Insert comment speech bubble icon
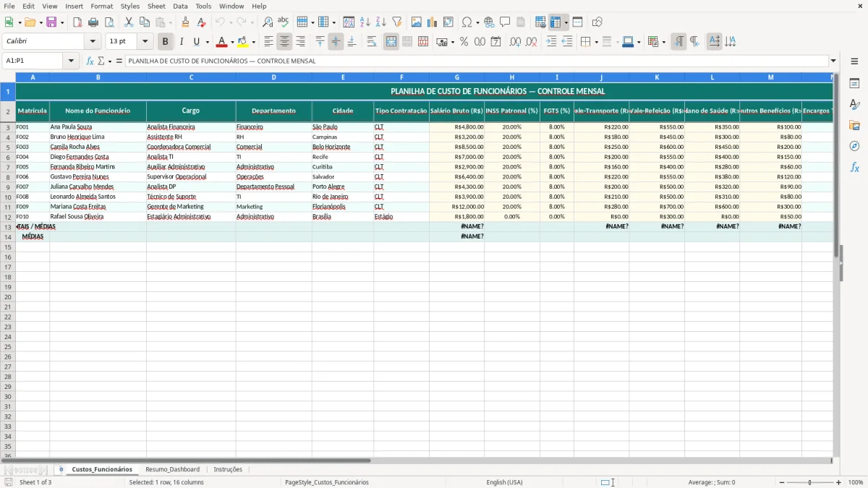 [x=505, y=22]
